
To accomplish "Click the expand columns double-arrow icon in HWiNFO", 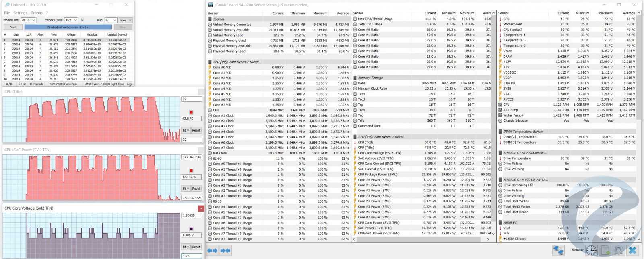I will click(x=213, y=251).
